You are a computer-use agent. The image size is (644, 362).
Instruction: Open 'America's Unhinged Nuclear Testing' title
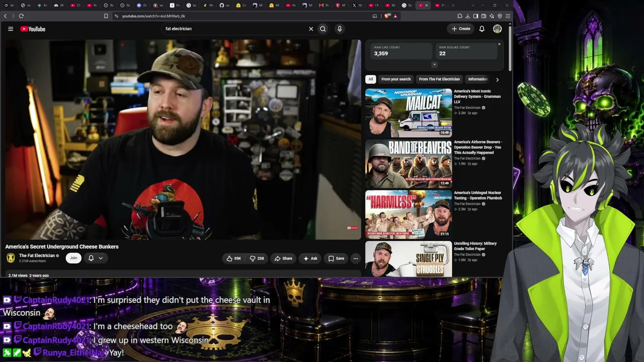tap(477, 196)
